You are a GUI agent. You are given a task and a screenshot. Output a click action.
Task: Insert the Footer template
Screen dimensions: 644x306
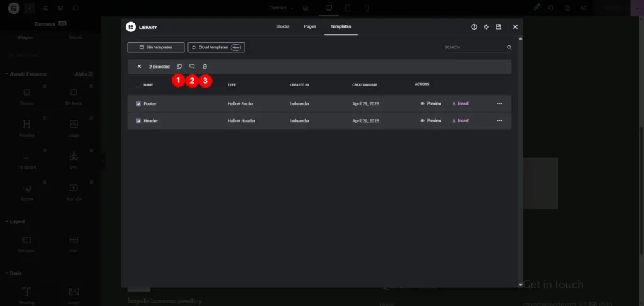point(460,104)
